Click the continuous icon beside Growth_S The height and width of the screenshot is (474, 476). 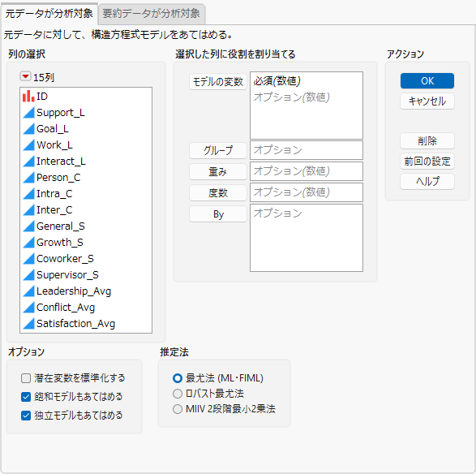29,243
